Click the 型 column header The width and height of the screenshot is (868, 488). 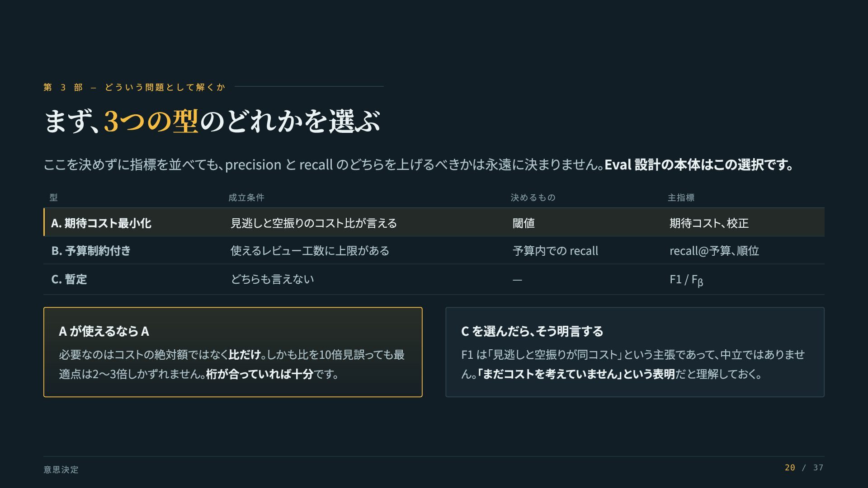(x=53, y=197)
